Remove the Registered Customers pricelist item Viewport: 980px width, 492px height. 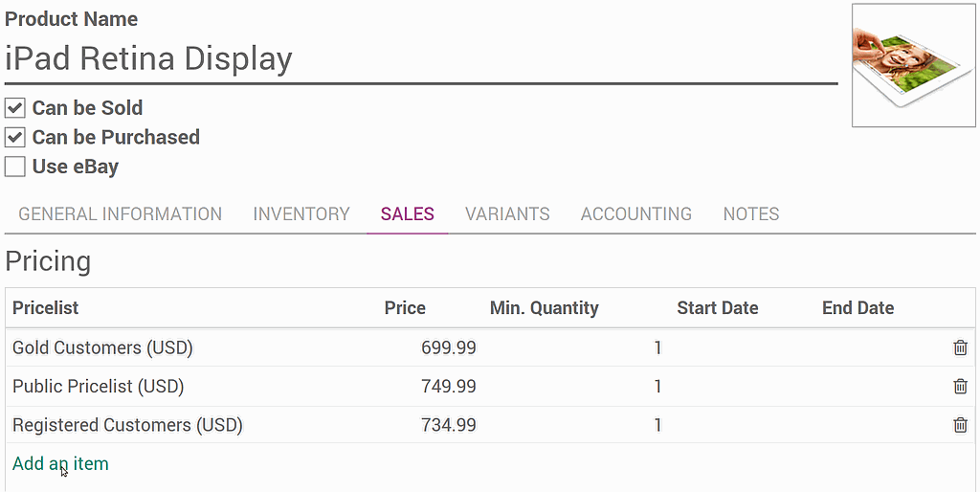point(960,424)
